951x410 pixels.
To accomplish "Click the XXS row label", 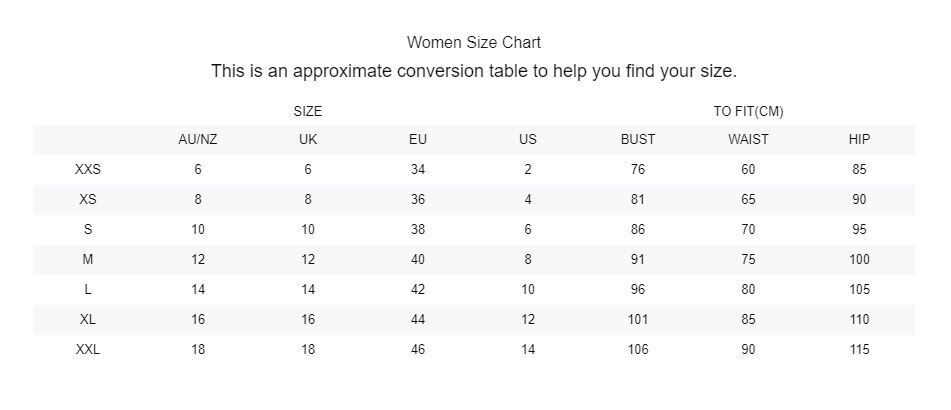I will click(88, 169).
